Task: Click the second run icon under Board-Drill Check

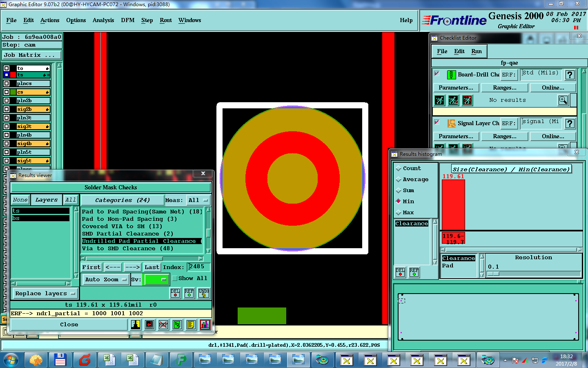Action: click(454, 100)
